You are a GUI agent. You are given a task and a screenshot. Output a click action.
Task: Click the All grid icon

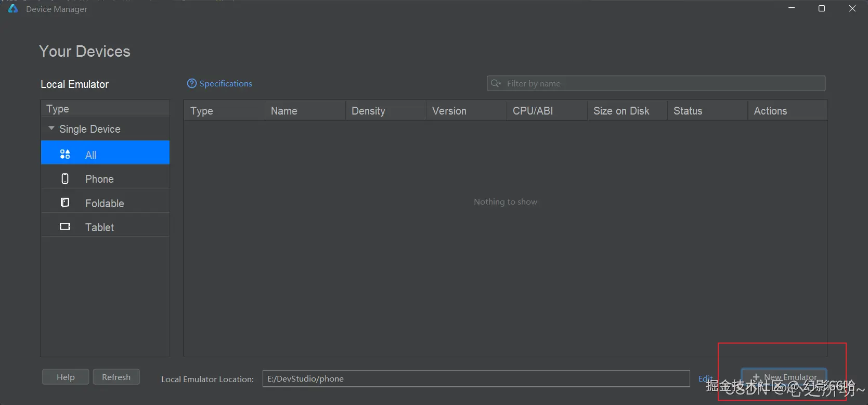click(x=65, y=154)
